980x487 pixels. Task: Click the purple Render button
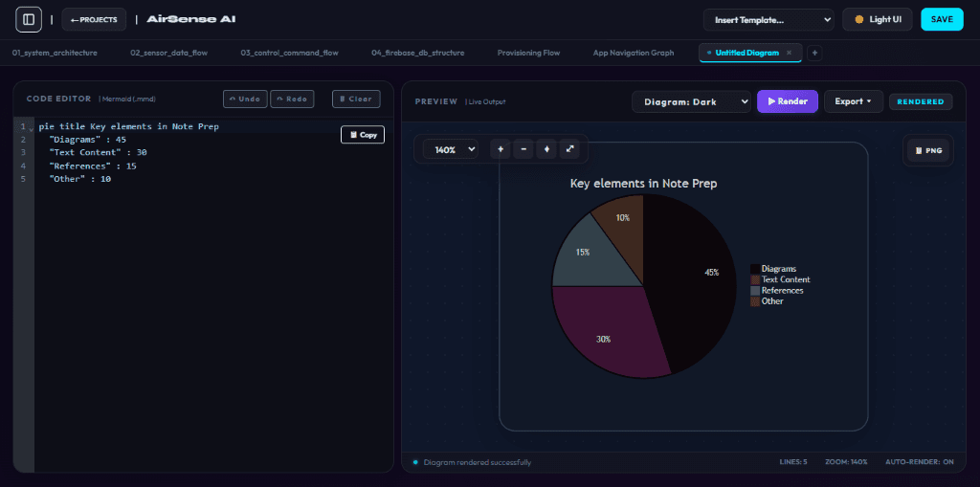788,101
